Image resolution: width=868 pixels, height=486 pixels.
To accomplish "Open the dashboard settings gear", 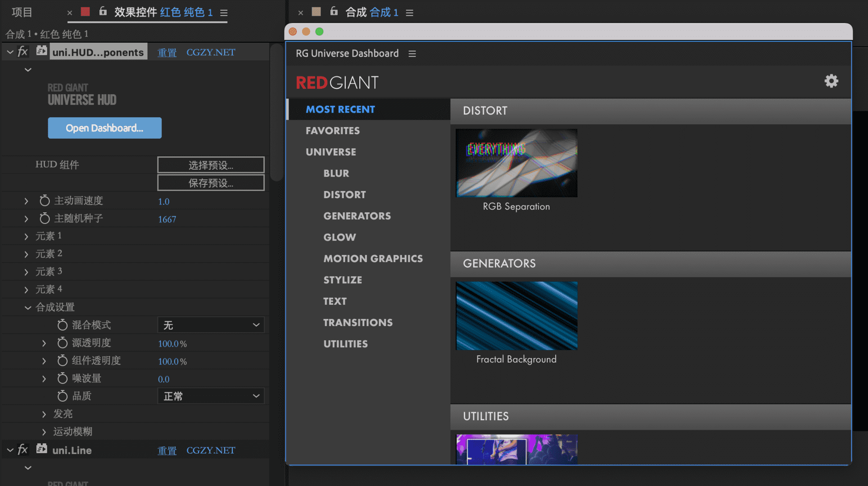I will pos(831,81).
